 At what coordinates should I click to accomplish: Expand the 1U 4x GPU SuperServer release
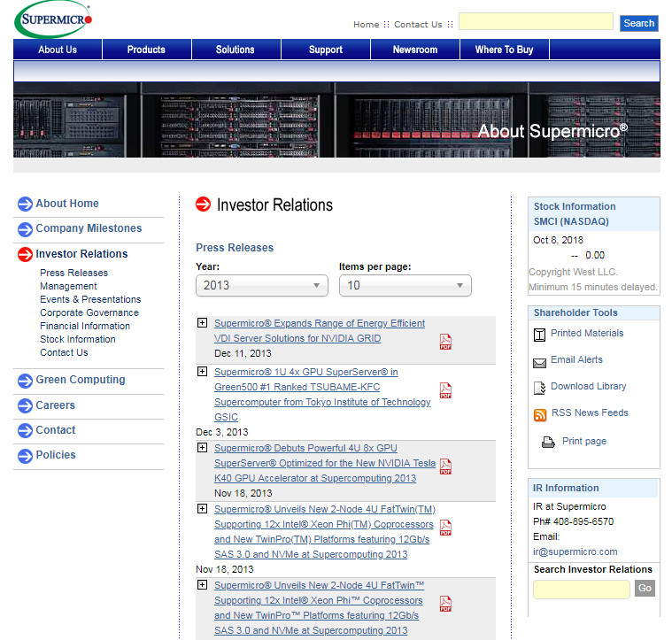[x=202, y=371]
